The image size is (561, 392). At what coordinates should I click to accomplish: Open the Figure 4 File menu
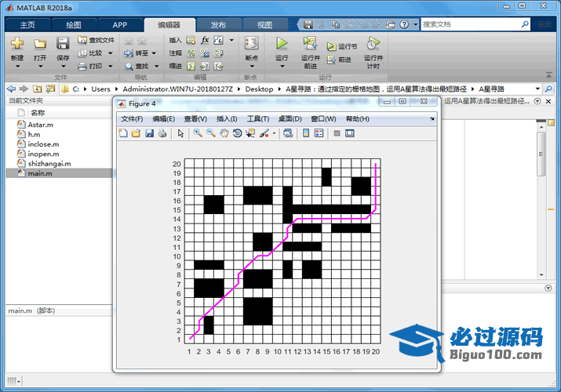click(132, 119)
